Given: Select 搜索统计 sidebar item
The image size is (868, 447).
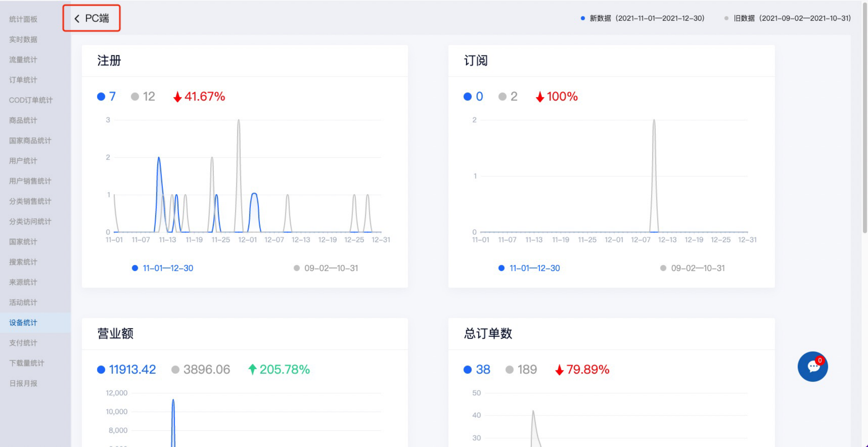Looking at the screenshot, I should (23, 262).
